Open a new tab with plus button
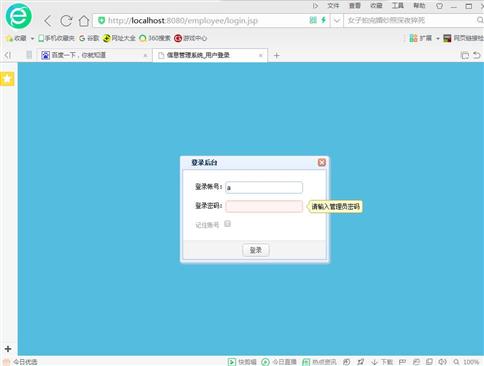484x366 pixels. click(276, 55)
